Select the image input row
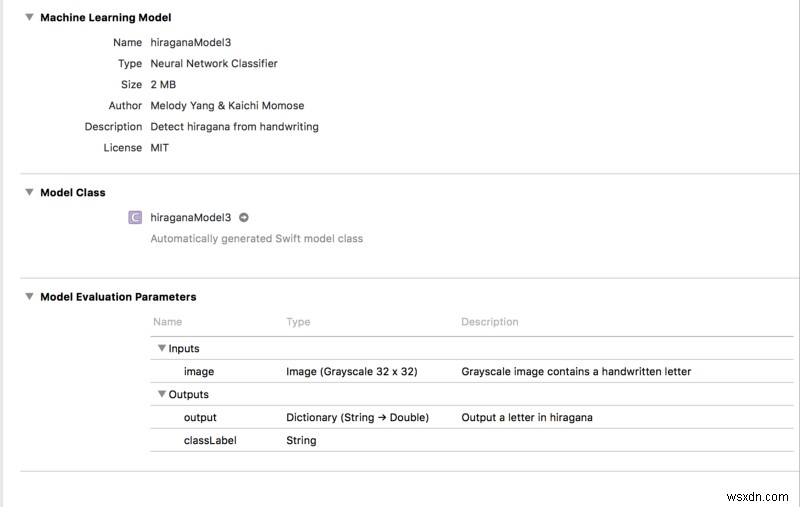This screenshot has width=800, height=507. click(x=198, y=372)
